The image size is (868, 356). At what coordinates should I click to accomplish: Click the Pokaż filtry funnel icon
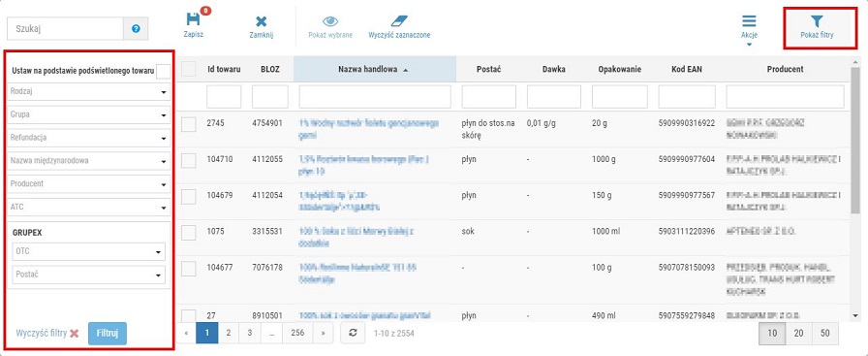817,21
